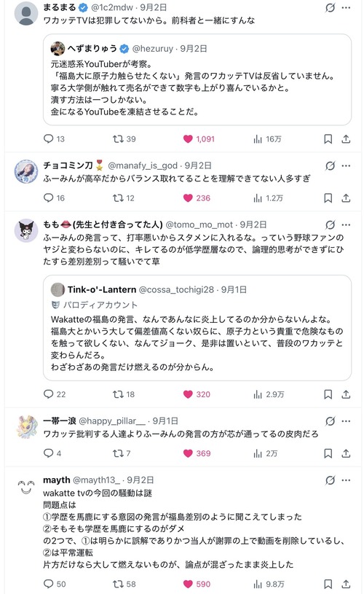This screenshot has width=364, height=594.
Task: Open more options on mayth's post
Action: pos(346,480)
